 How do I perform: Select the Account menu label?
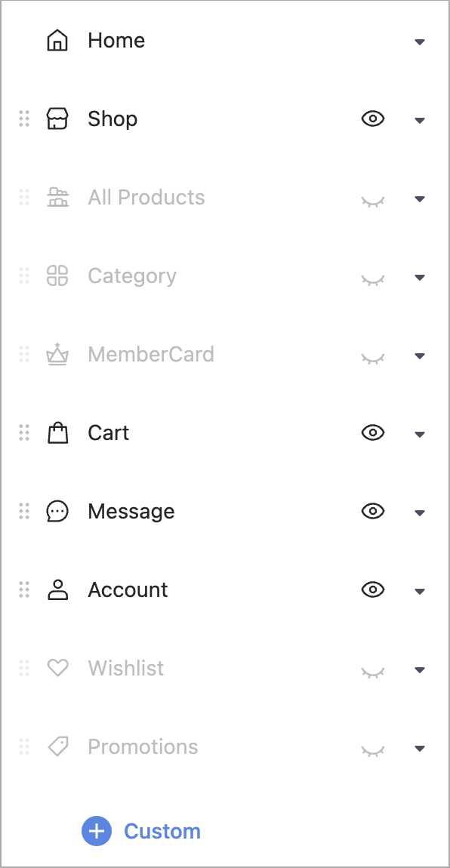128,590
